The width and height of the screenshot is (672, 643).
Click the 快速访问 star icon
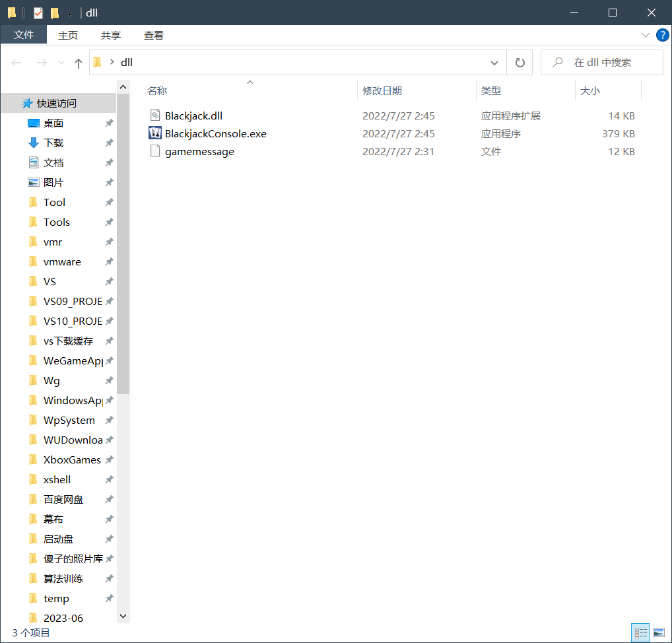28,103
